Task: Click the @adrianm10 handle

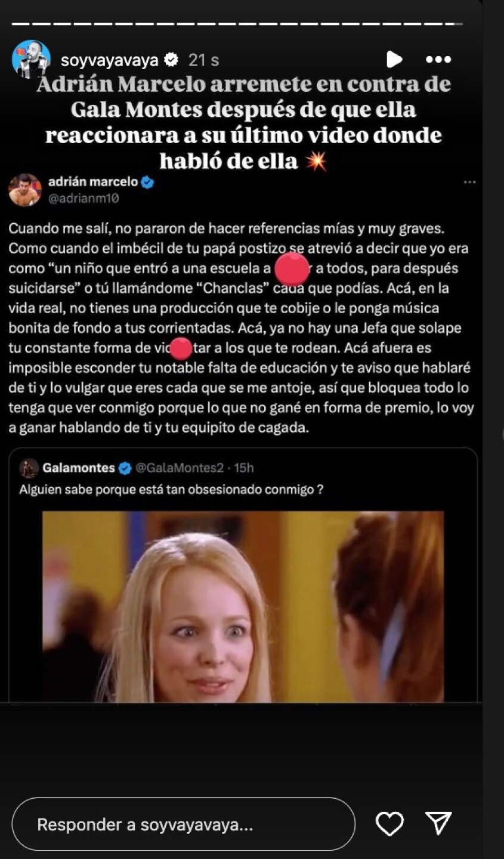Action: pos(84,199)
